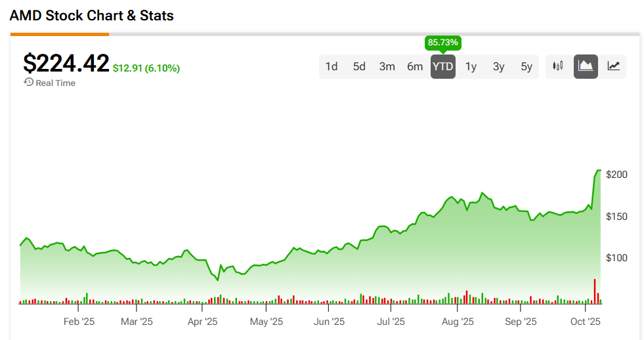Click the Real Time clock icon
The width and height of the screenshot is (644, 340).
pos(28,83)
